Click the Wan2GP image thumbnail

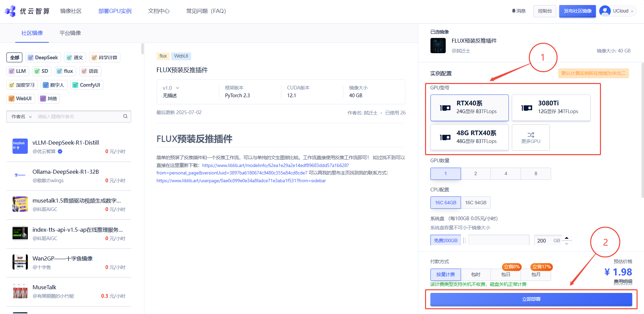[20, 262]
